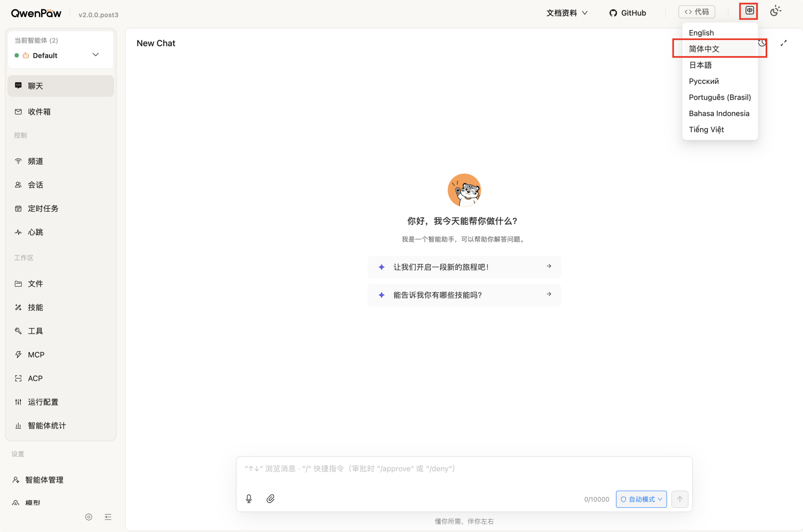Open the 文档资料 dropdown menu
This screenshot has width=803, height=532.
[x=567, y=13]
